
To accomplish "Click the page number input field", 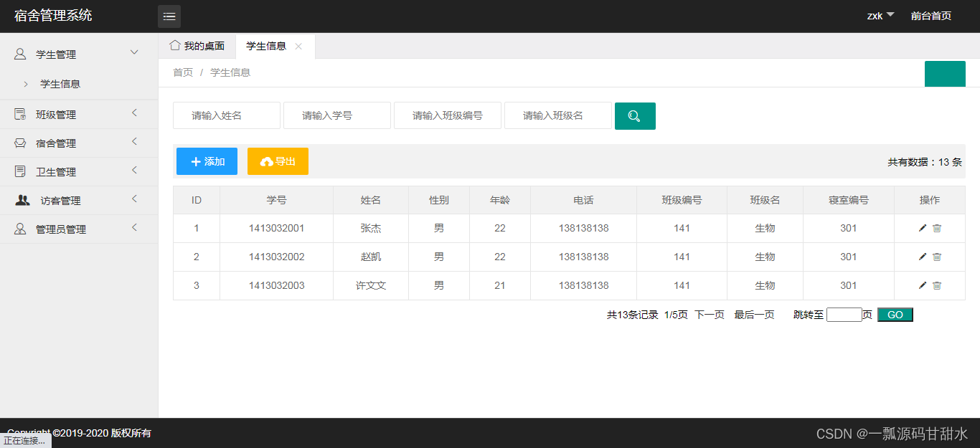I will (x=844, y=314).
